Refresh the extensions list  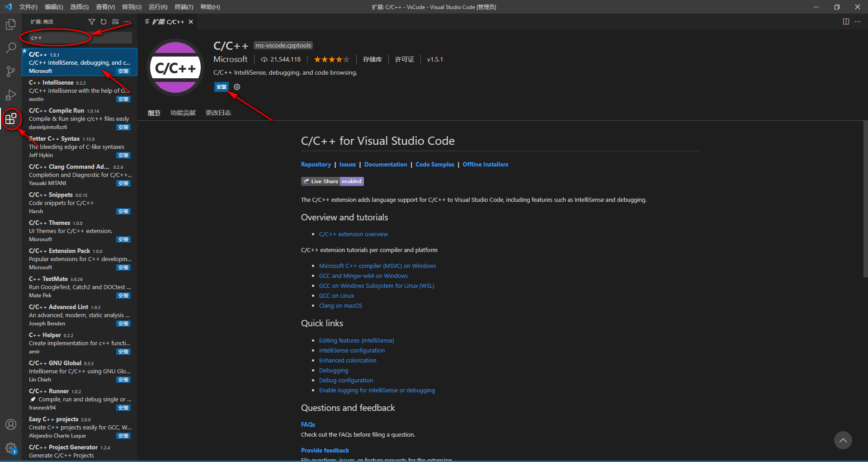tap(103, 21)
